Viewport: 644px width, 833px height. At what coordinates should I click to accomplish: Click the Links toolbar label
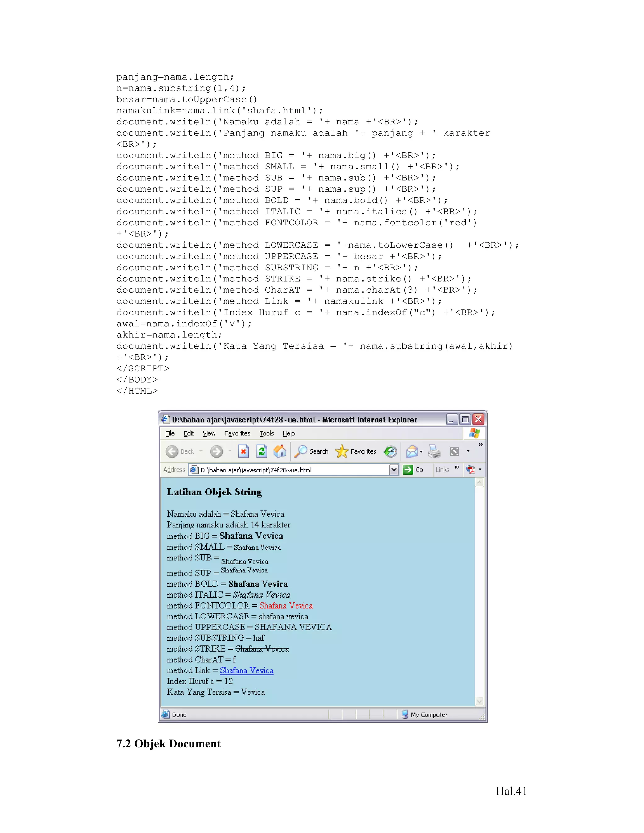(x=442, y=470)
